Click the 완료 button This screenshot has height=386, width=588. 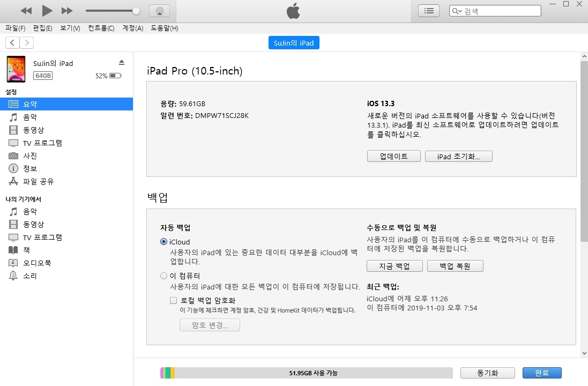click(542, 373)
